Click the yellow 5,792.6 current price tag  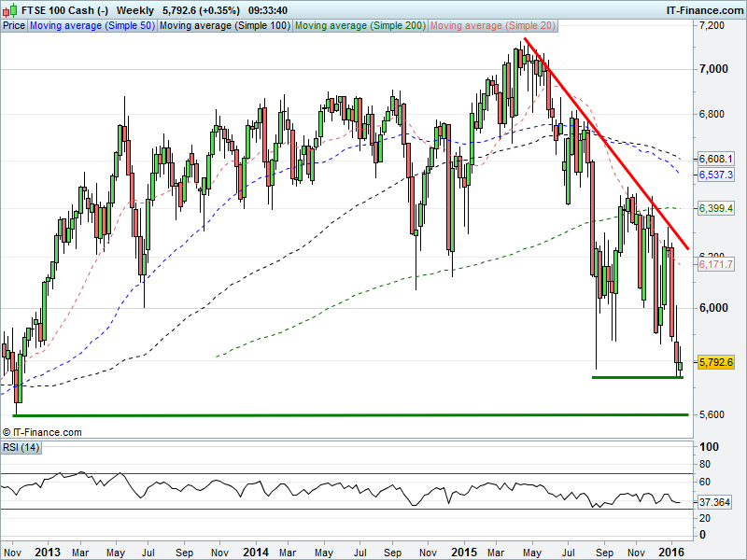pos(716,362)
